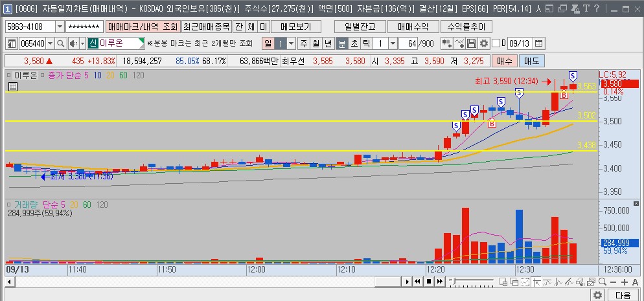Click the account password field

click(84, 27)
